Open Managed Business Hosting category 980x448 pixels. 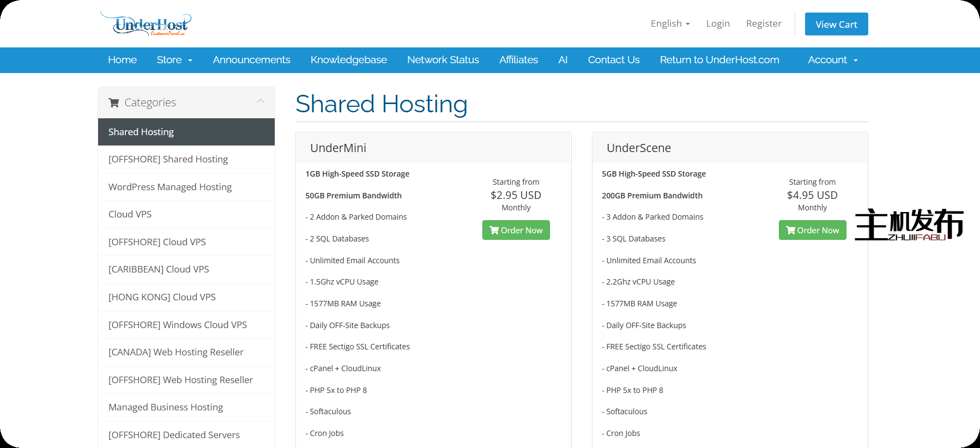[186, 407]
